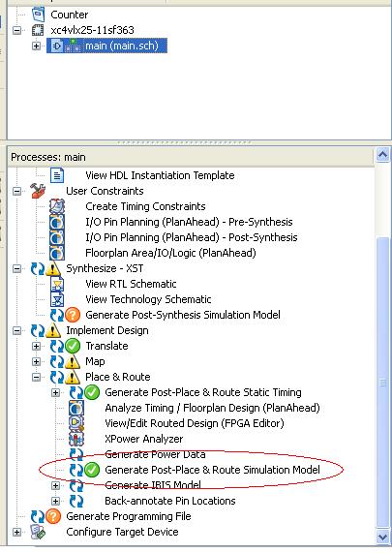The width and height of the screenshot is (392, 553).
Task: Click the rerun arrows icon for Generate Power Data
Action: (x=76, y=454)
